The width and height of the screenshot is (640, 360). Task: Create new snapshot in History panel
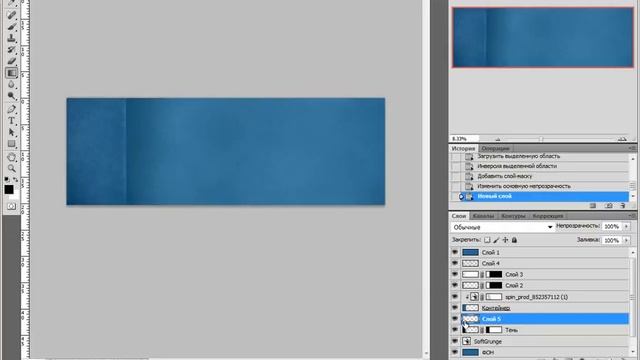click(x=609, y=206)
